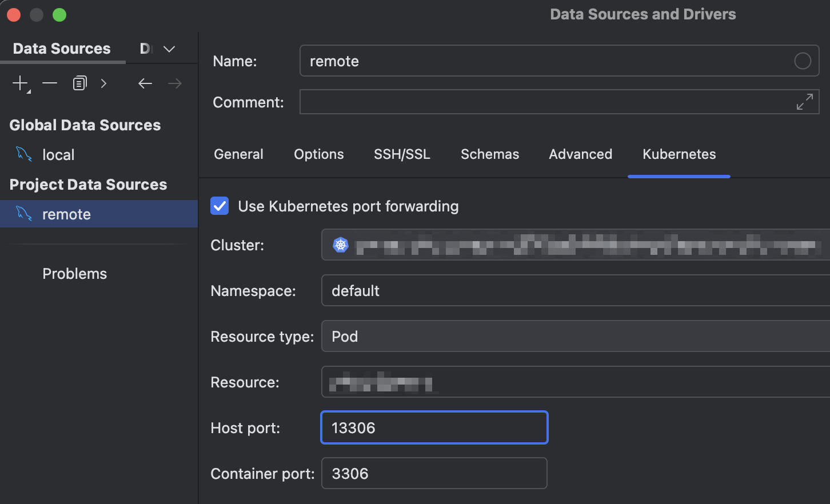Uncheck Use Kubernetes port forwarding
The width and height of the screenshot is (830, 504).
220,206
